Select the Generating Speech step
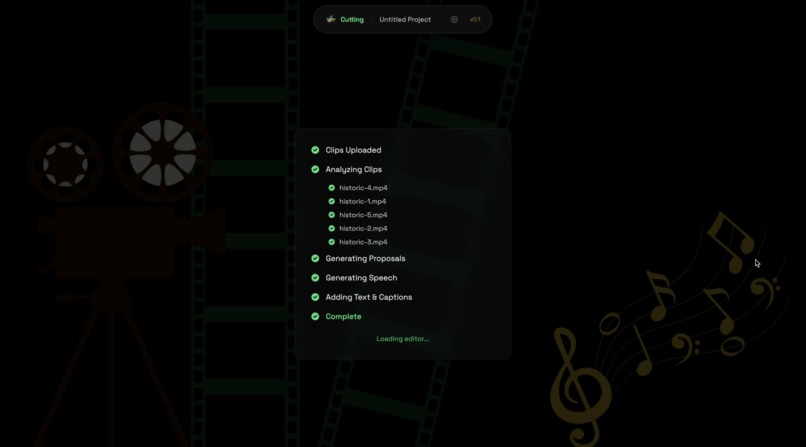The image size is (806, 447). point(361,278)
